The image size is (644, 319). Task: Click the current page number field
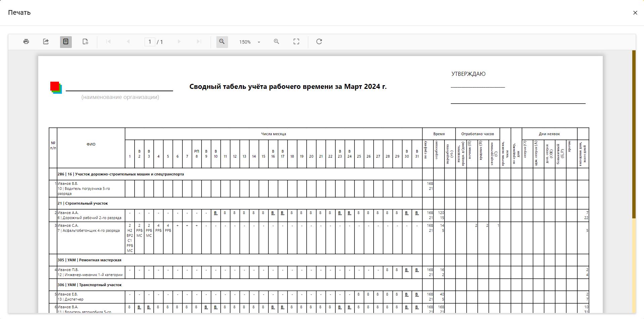click(150, 42)
